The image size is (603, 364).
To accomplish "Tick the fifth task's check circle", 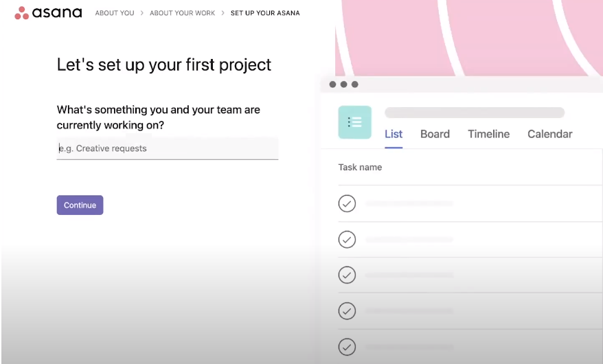I will 348,345.
